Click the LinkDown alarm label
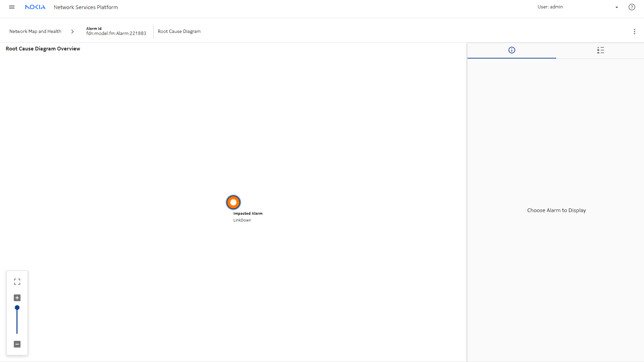 [x=242, y=220]
